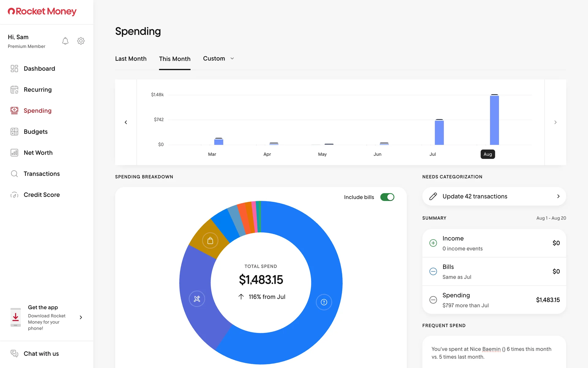588x368 pixels.
Task: Click the Income plus circle icon
Action: click(x=433, y=243)
